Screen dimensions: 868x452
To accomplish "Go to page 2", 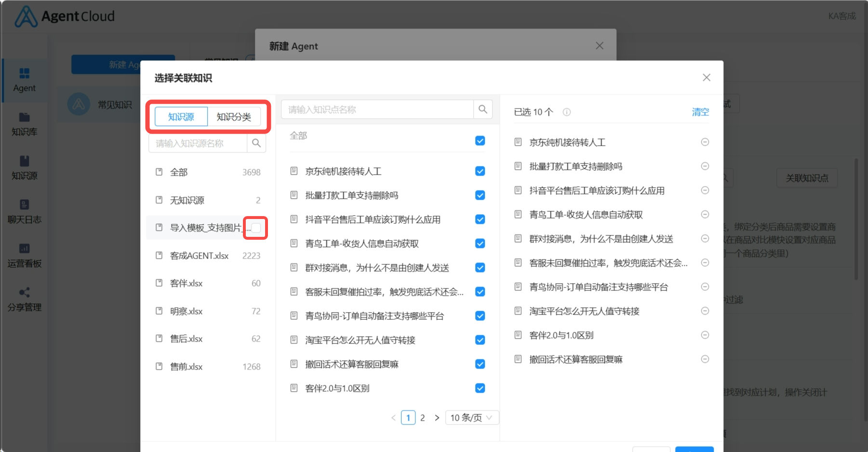I will (423, 418).
